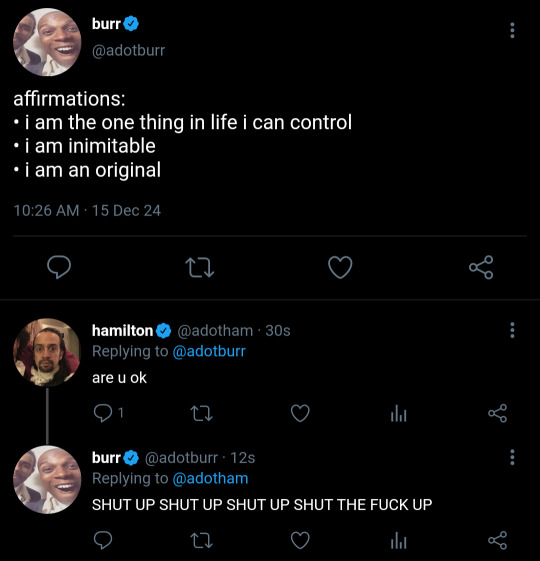Like the main affirmations tweet
Image resolution: width=540 pixels, height=561 pixels.
coord(340,267)
